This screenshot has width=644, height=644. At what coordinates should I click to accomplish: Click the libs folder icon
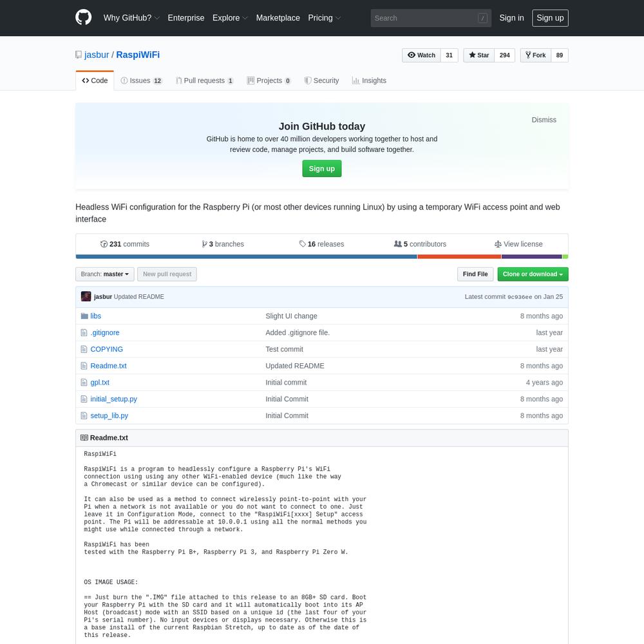[x=84, y=316]
